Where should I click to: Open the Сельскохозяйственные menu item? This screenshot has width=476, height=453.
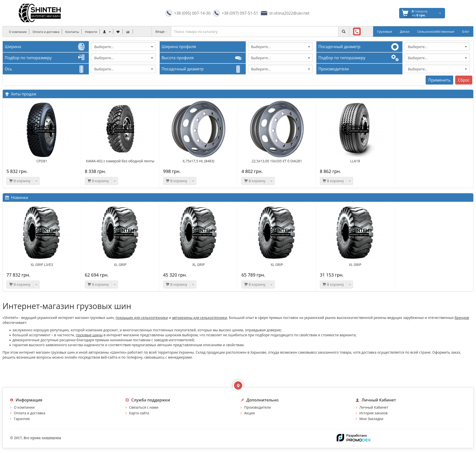[435, 32]
